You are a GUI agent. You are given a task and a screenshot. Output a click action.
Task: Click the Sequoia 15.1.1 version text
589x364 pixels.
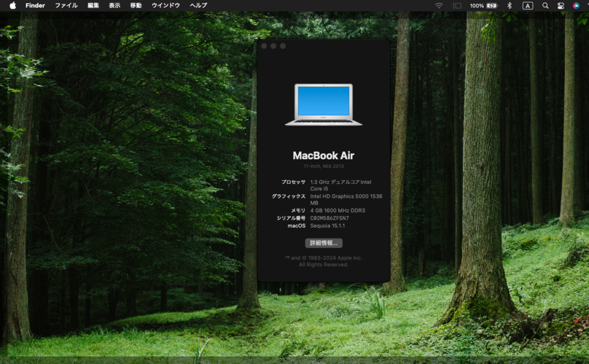[327, 226]
